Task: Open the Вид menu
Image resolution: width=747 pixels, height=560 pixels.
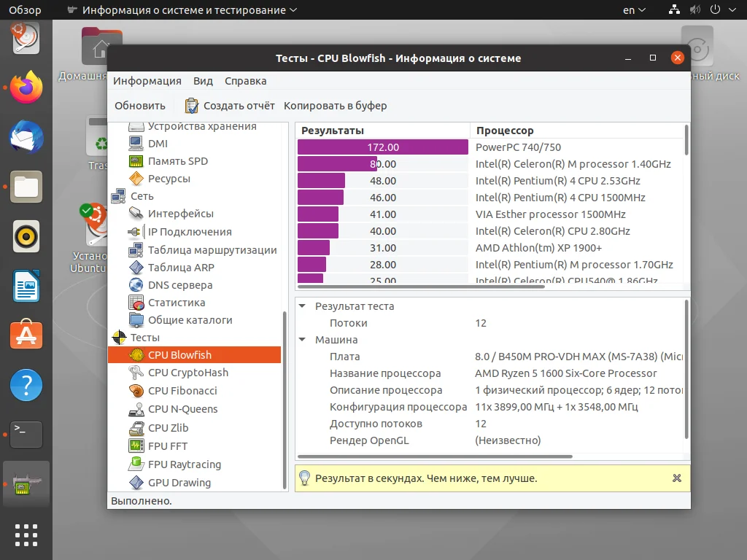Action: point(203,81)
